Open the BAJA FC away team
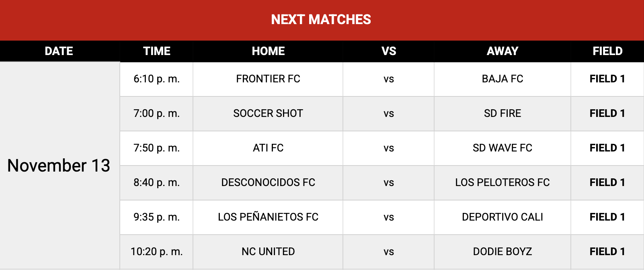Image resolution: width=644 pixels, height=270 pixels. (502, 79)
